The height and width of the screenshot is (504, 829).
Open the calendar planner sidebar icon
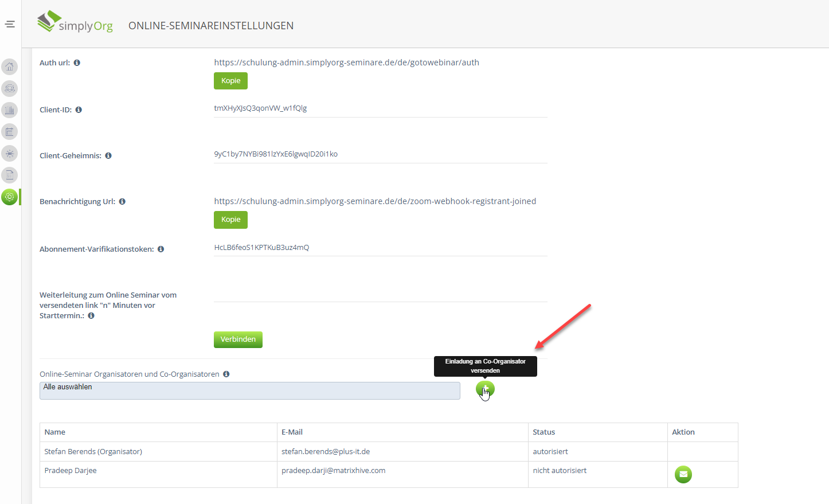10,132
